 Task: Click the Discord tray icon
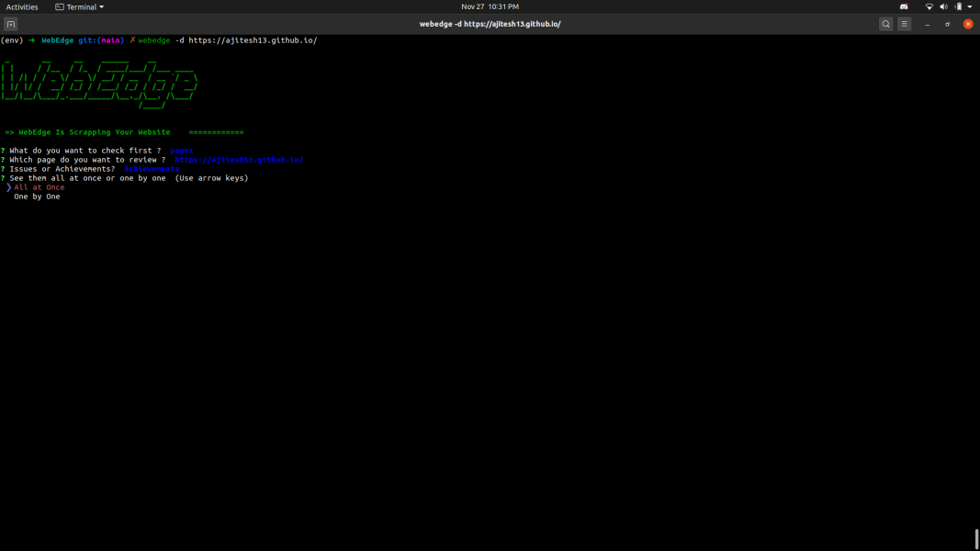pyautogui.click(x=904, y=6)
